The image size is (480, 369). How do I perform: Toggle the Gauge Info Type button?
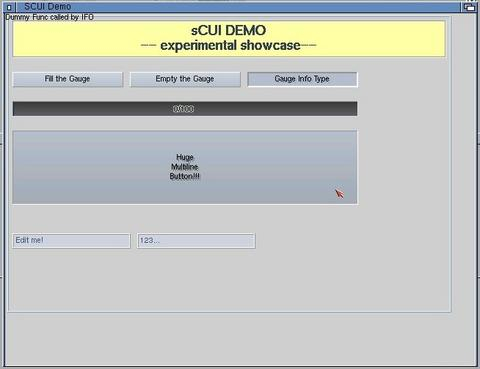click(302, 79)
